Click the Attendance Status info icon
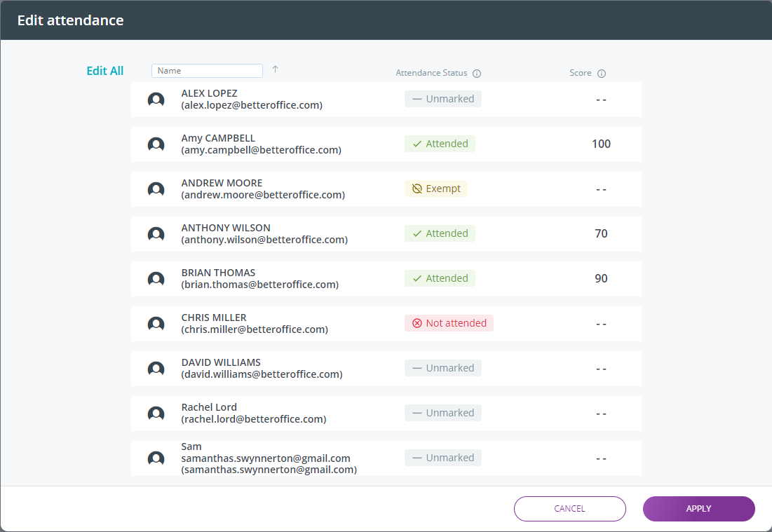 (x=477, y=74)
